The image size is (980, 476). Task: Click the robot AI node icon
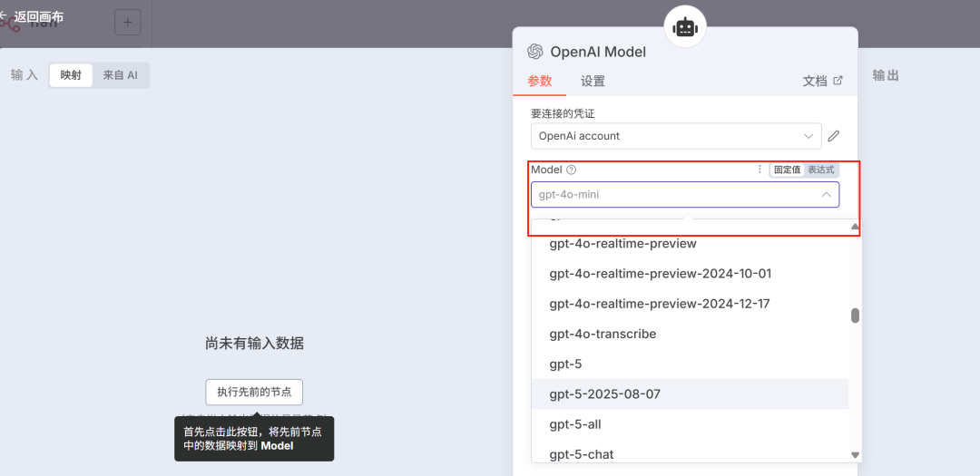(684, 27)
